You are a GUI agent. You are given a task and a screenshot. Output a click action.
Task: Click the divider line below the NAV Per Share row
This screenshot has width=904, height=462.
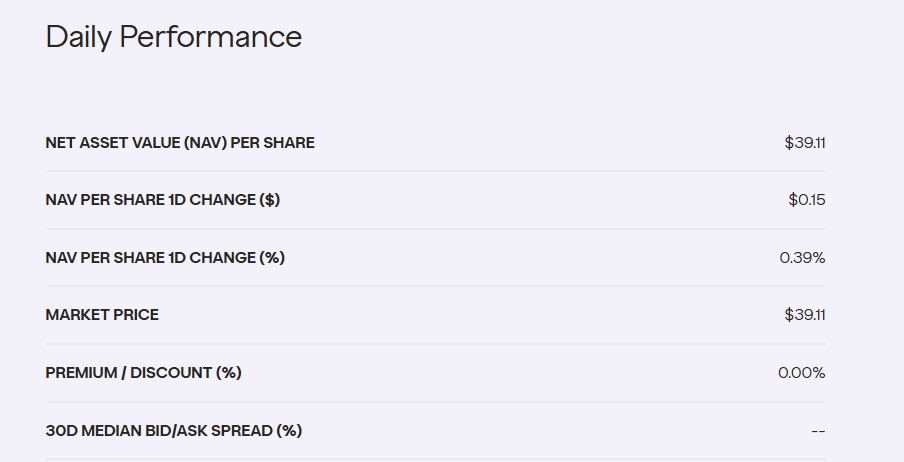pyautogui.click(x=436, y=171)
